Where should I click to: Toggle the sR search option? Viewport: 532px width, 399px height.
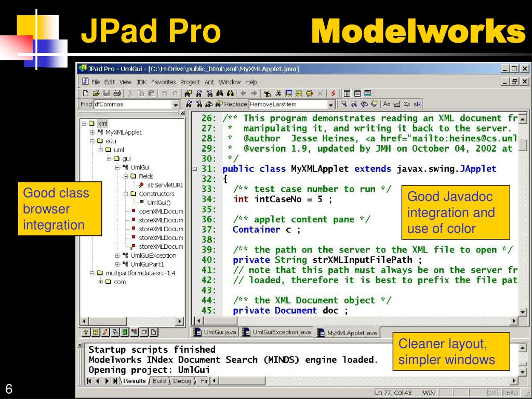417,104
